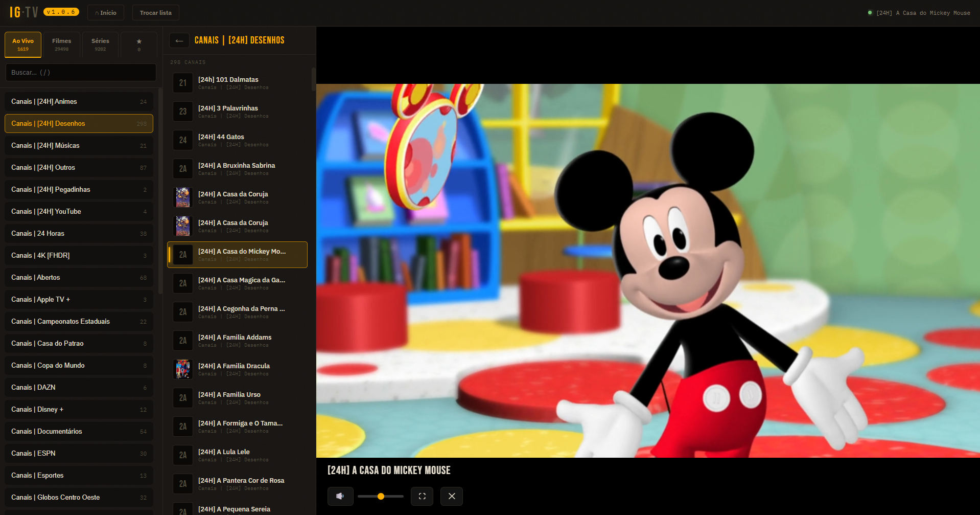This screenshot has height=515, width=980.
Task: Go back using the left arrow icon
Action: click(179, 40)
